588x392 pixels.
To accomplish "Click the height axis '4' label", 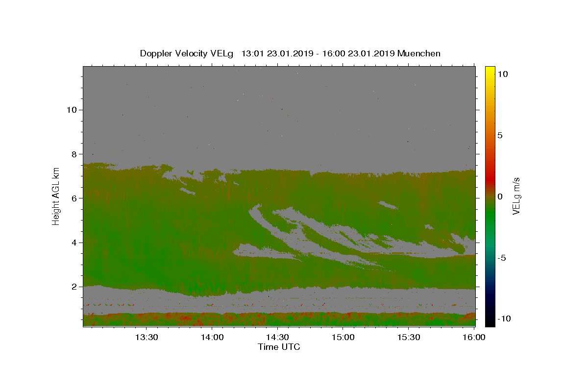I will click(x=73, y=243).
